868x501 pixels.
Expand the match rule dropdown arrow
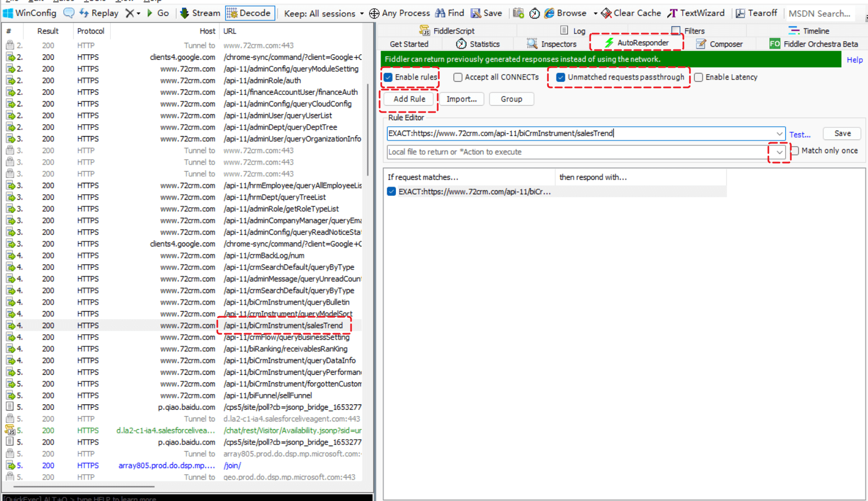(779, 133)
